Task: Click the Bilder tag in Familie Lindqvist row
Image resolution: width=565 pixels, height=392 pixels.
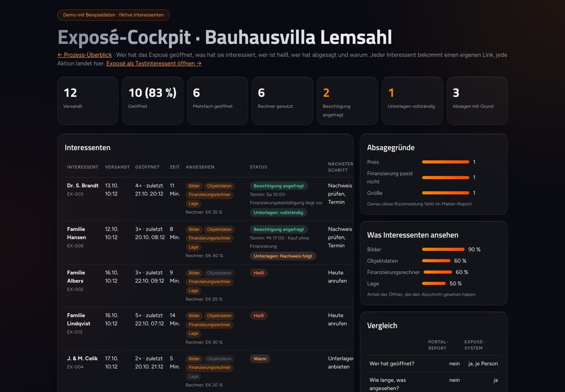Action: (x=194, y=316)
